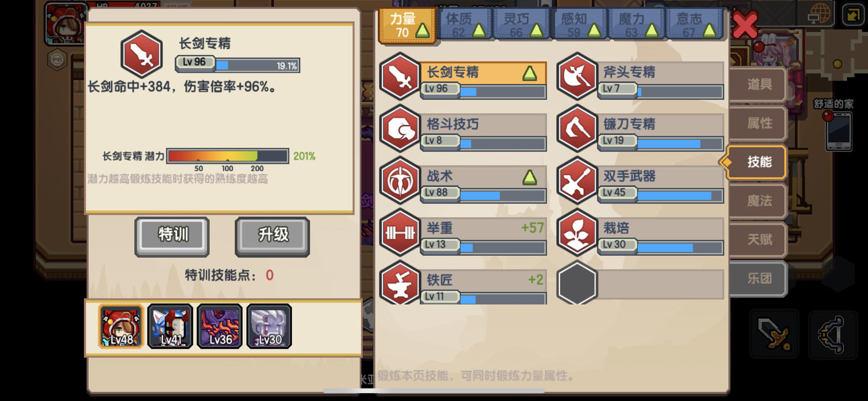The width and height of the screenshot is (868, 401).
Task: Select the 镰刀专精 scythe skill icon
Action: click(576, 129)
